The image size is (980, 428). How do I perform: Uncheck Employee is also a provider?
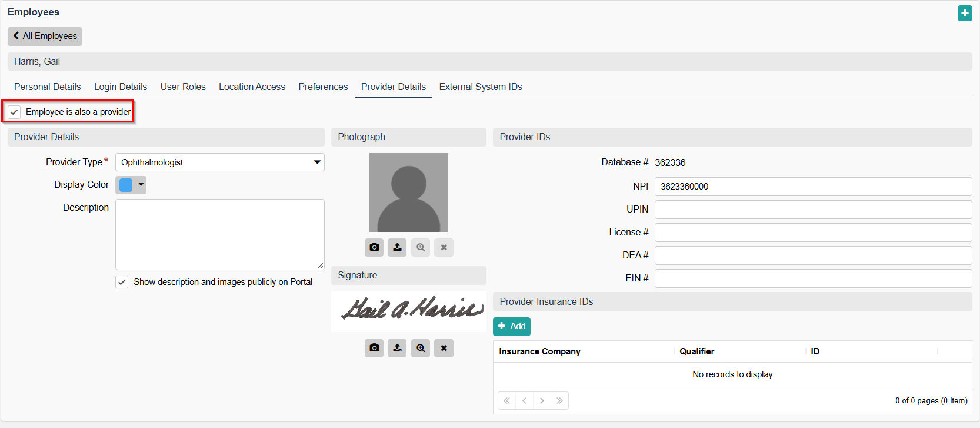click(x=15, y=112)
